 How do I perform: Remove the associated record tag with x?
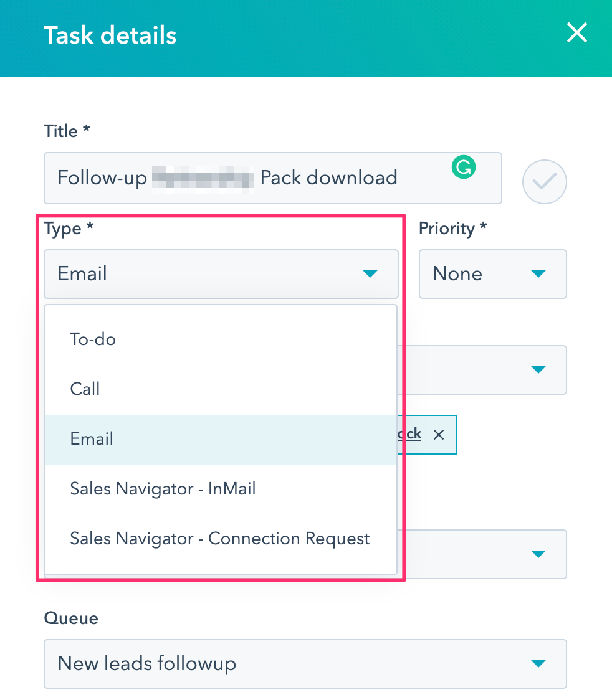coord(439,435)
